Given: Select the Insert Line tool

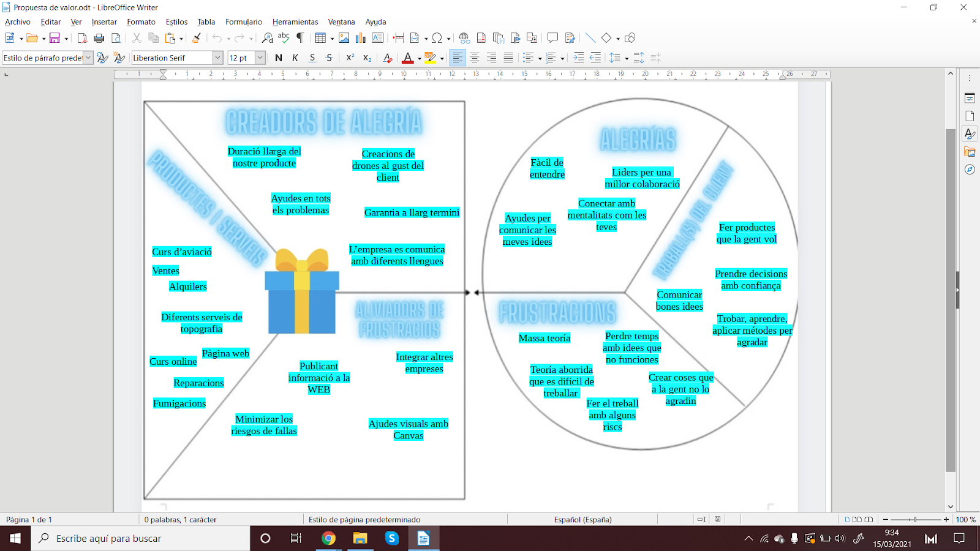Looking at the screenshot, I should (590, 38).
